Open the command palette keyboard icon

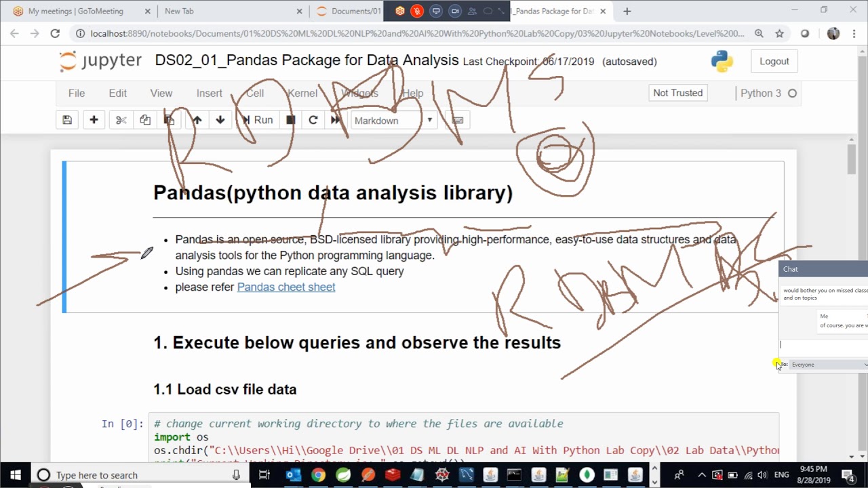[x=458, y=120]
